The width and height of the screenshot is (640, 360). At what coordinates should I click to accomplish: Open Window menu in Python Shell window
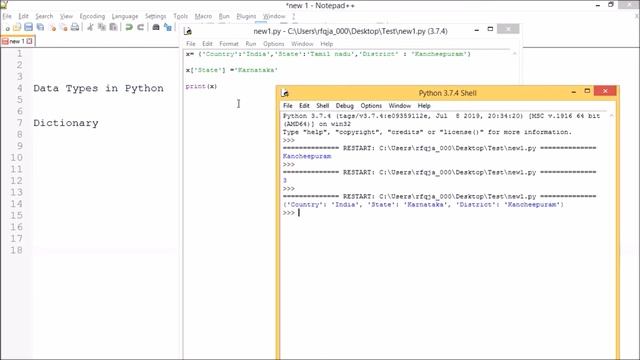click(400, 106)
